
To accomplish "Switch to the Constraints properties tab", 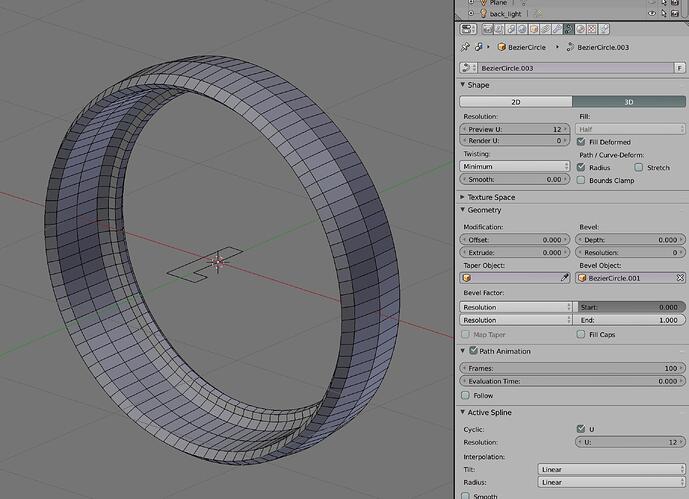I will pyautogui.click(x=545, y=29).
